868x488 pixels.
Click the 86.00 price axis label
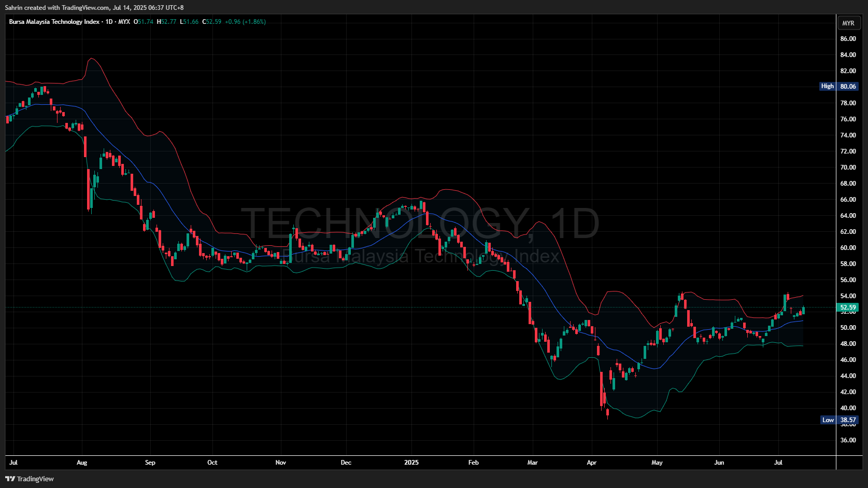click(x=848, y=39)
